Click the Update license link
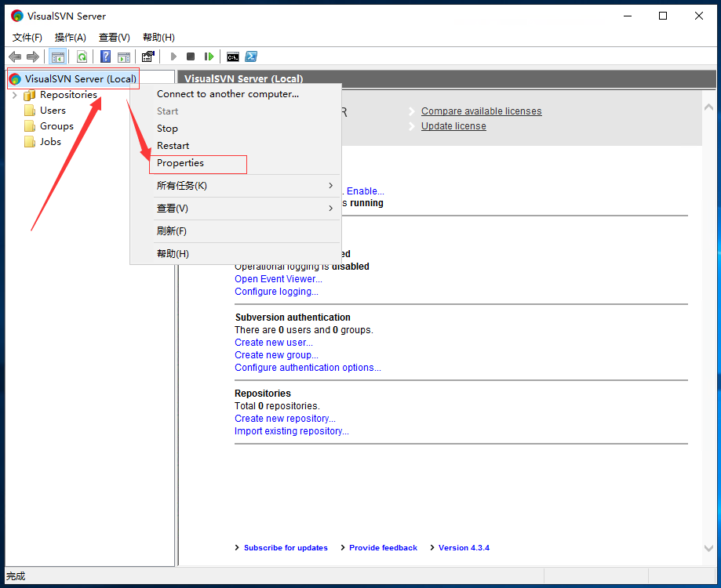The image size is (721, 588). pos(453,126)
